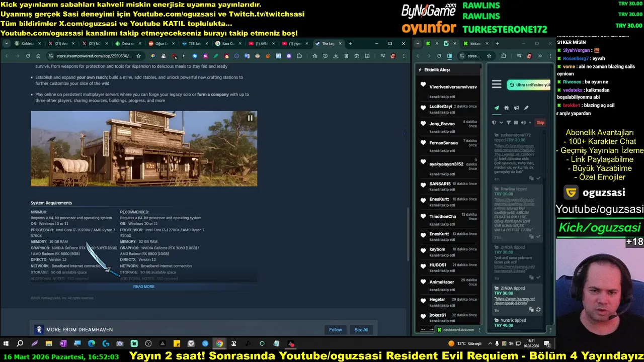Click the 12°C Güneşli weather widget
The width and height of the screenshot is (644, 362).
click(465, 344)
